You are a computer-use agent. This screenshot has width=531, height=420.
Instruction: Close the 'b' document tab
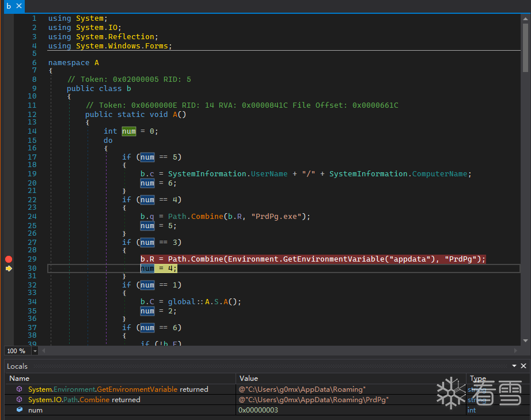tap(20, 6)
